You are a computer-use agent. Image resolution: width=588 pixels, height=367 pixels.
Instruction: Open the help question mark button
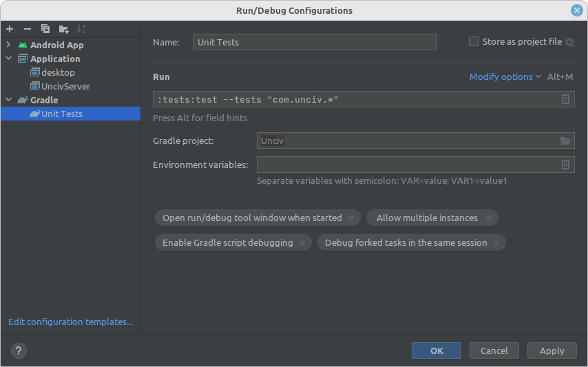click(x=19, y=351)
